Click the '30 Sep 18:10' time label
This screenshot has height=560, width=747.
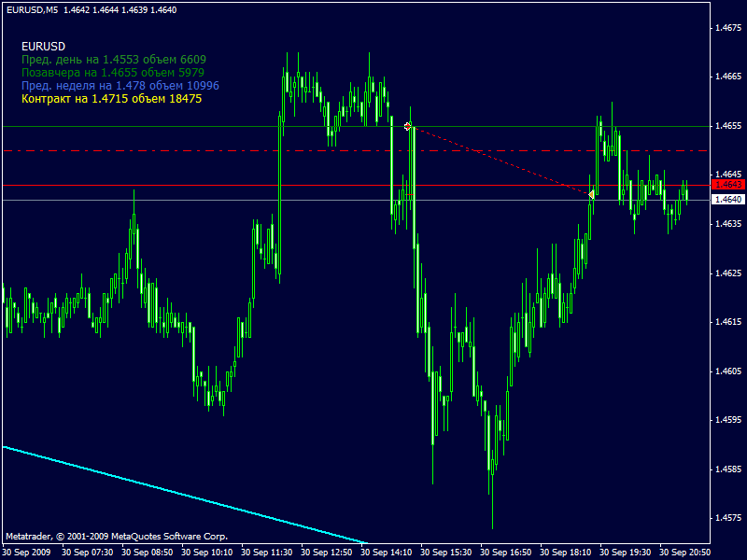coord(566,553)
